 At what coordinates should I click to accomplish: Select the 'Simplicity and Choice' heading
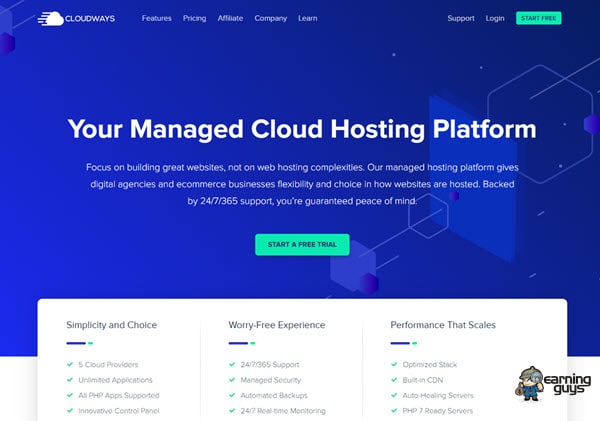pyautogui.click(x=112, y=325)
